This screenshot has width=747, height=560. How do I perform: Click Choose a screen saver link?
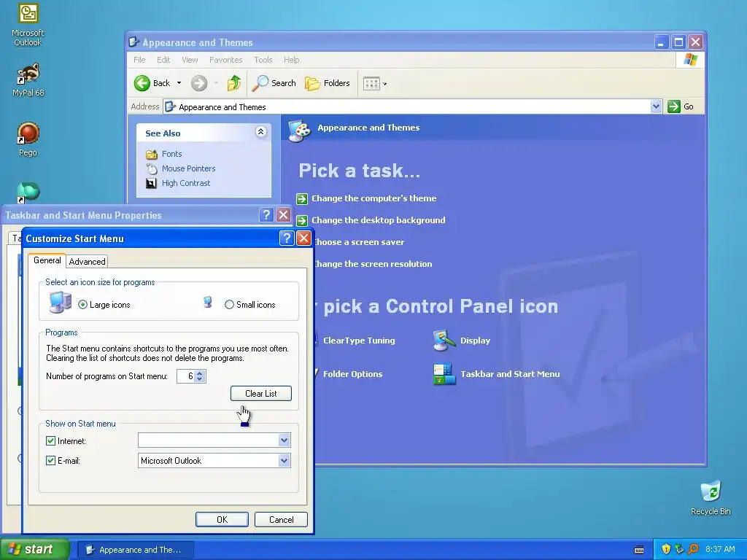[359, 242]
